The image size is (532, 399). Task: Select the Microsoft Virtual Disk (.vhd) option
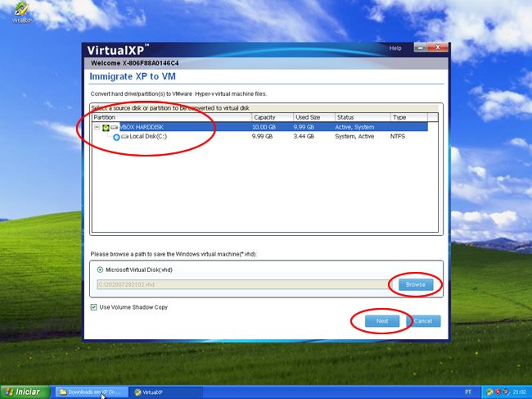(101, 270)
